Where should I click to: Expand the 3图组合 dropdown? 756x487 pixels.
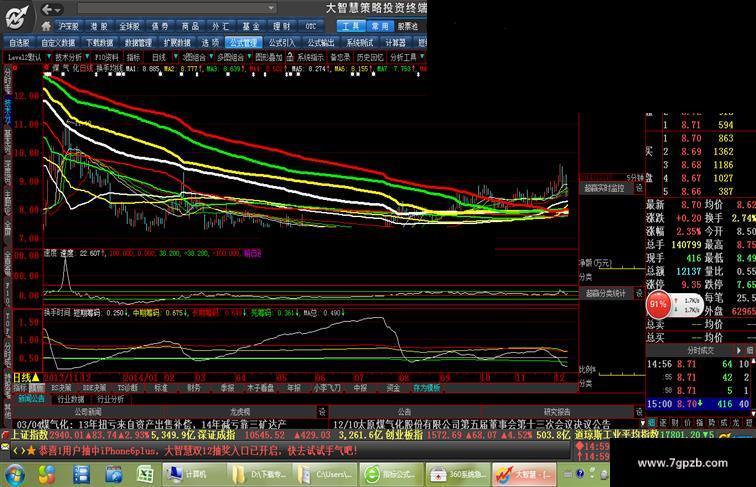click(210, 57)
